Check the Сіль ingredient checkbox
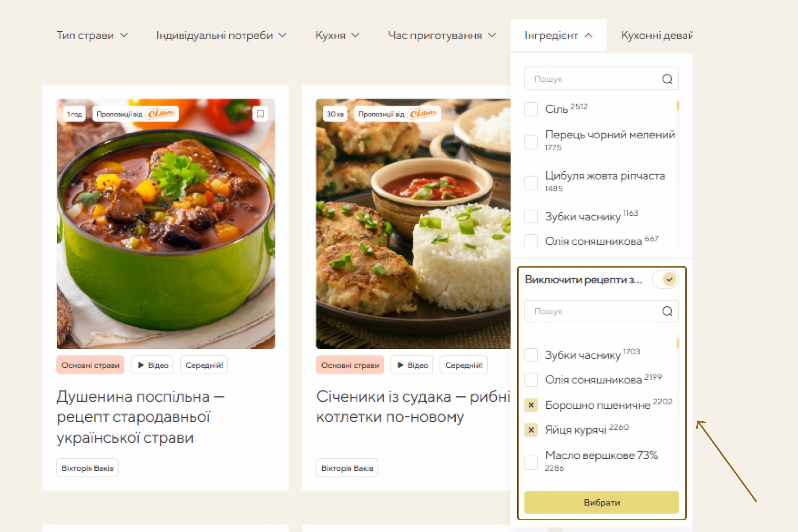Viewport: 798px width, 532px height. (531, 109)
